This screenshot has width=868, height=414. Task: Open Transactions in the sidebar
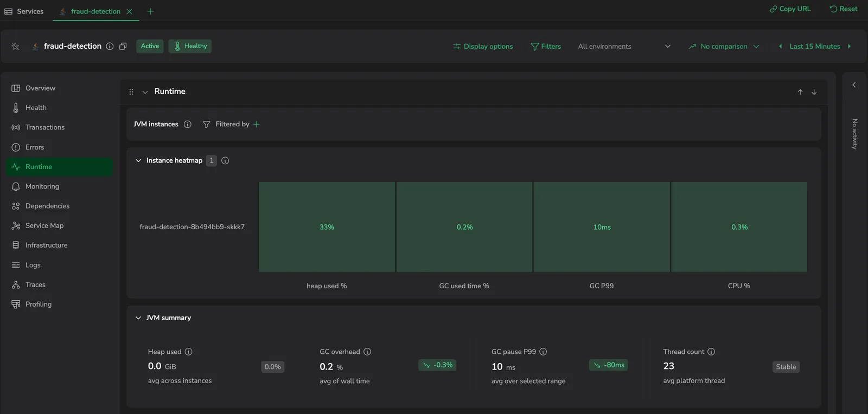(59, 127)
